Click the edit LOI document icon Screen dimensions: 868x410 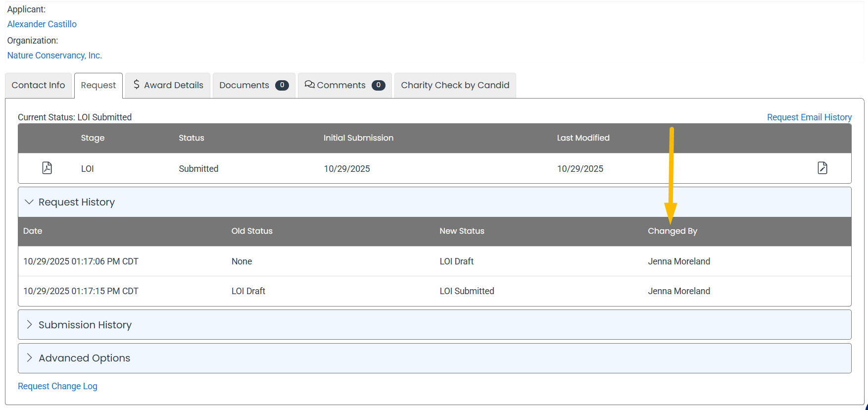(x=822, y=168)
